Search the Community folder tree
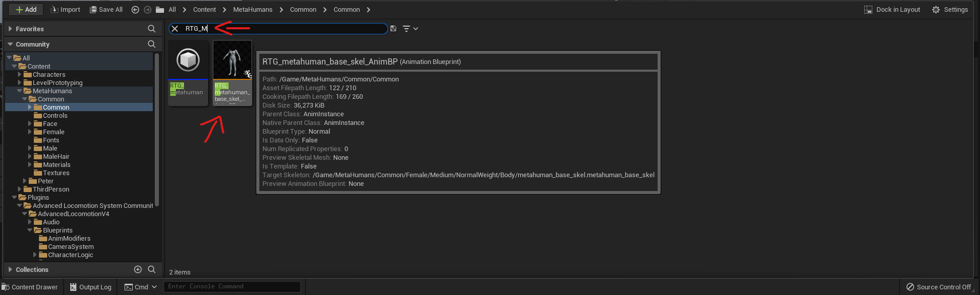 tap(152, 44)
